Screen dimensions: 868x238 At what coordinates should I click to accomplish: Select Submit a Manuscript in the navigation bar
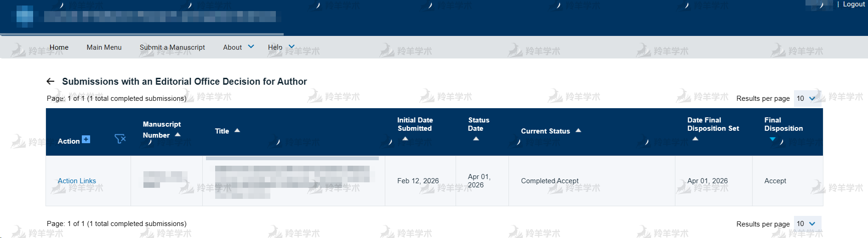[172, 47]
